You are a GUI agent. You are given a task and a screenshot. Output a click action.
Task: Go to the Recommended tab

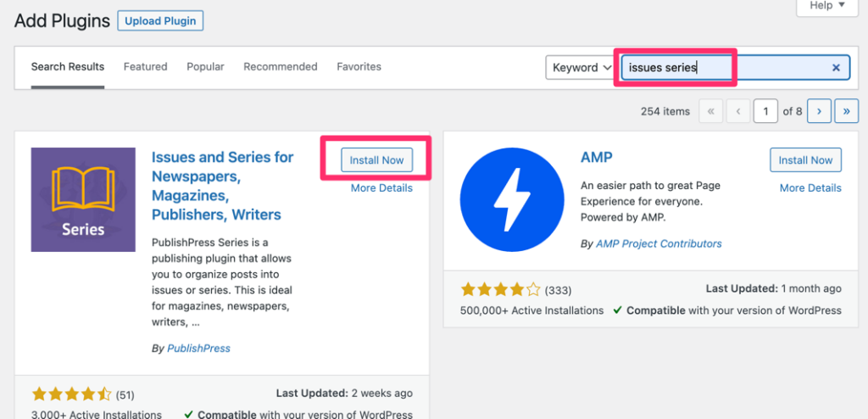[x=280, y=67]
